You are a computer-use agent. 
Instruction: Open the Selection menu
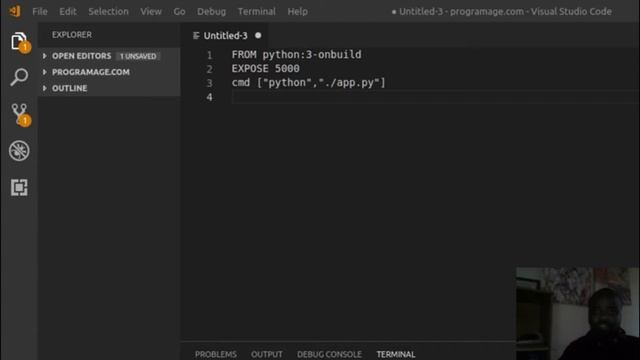(x=108, y=11)
